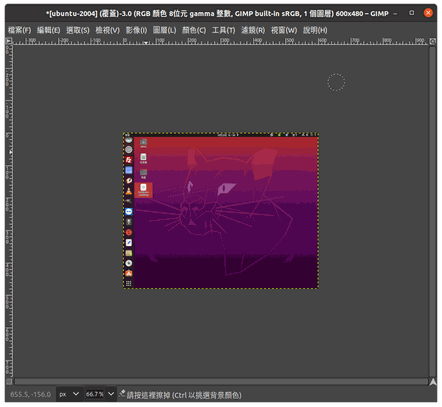Open the 影像(I) menu
The width and height of the screenshot is (442, 407).
pyautogui.click(x=136, y=30)
